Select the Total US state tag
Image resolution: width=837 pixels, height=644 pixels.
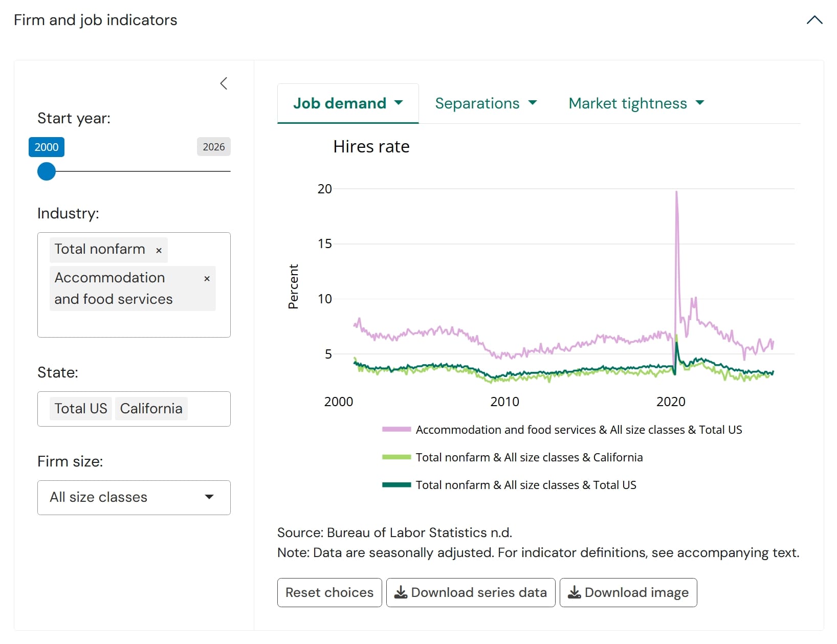81,409
